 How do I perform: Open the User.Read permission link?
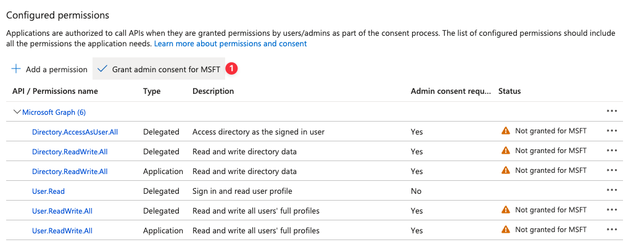(x=48, y=191)
